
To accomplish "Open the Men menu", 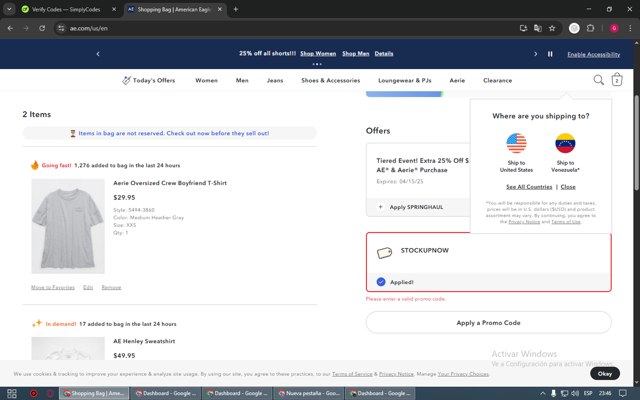I will pyautogui.click(x=242, y=80).
